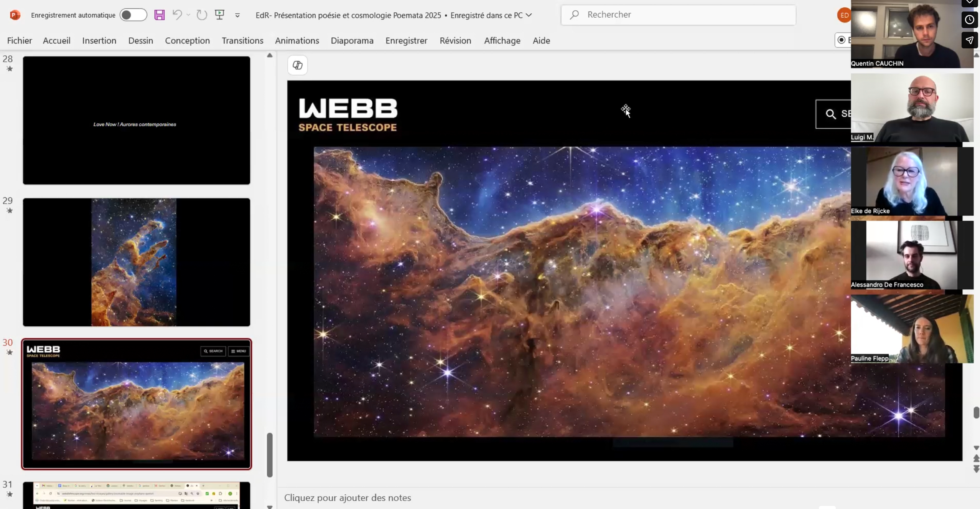Select slide 31 thumbnail with browser screenshot

[x=137, y=495]
